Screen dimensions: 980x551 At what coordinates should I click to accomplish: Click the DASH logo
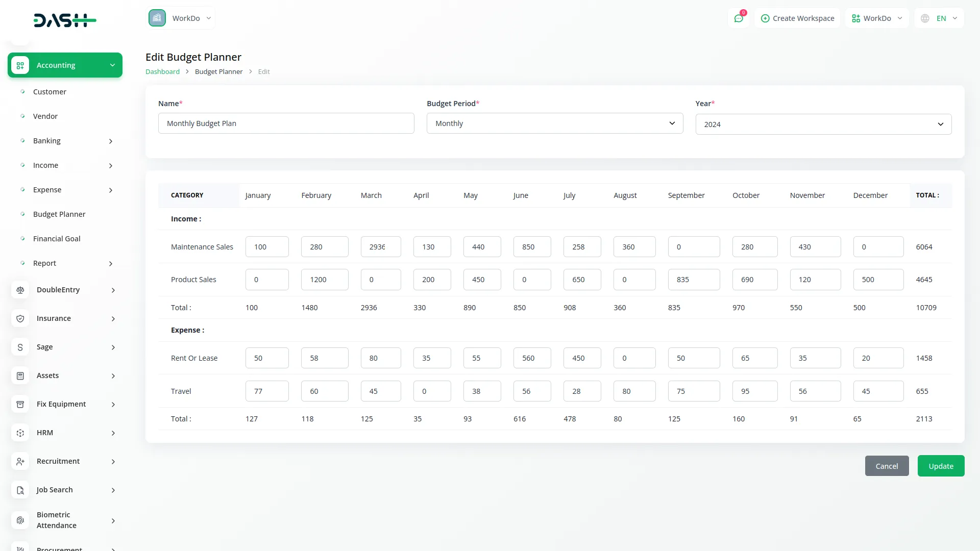click(65, 20)
